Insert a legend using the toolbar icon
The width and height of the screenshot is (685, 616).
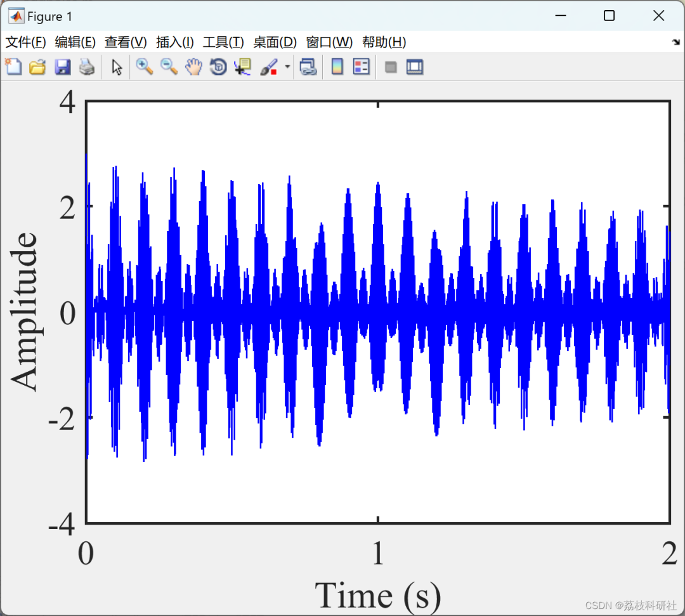click(362, 67)
